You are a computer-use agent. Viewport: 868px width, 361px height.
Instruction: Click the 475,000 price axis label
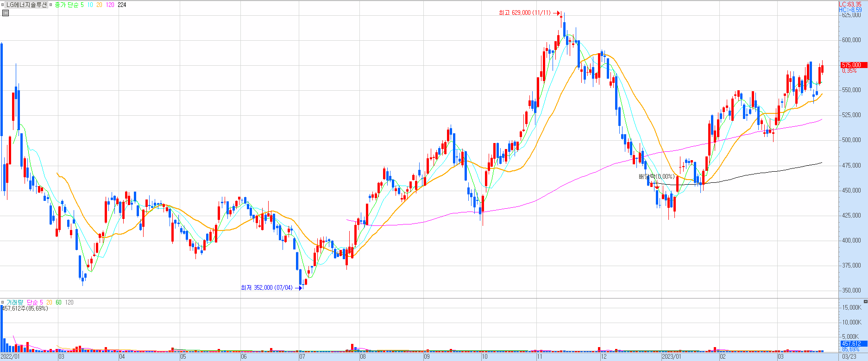click(851, 165)
